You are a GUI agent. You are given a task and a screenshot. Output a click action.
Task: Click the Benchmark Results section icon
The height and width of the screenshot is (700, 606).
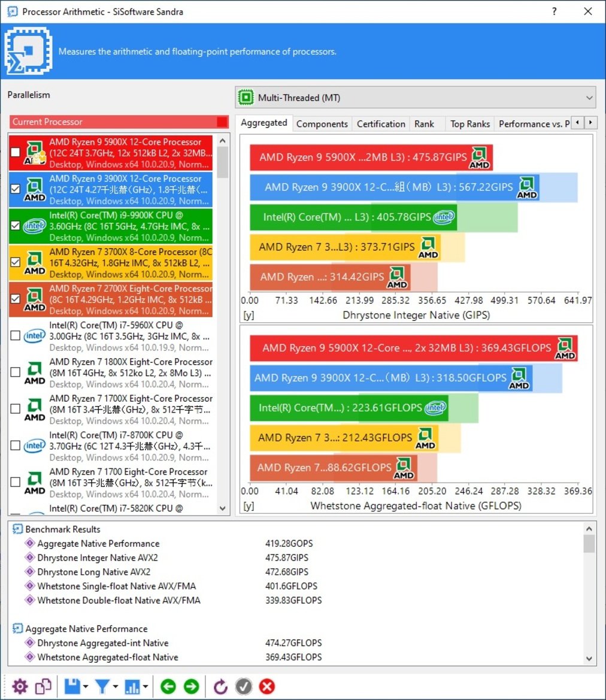(x=17, y=529)
